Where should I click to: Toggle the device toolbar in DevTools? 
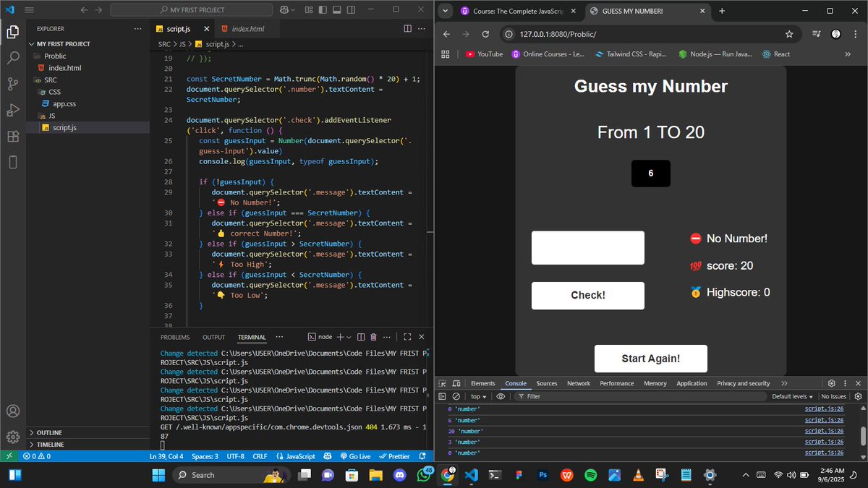pyautogui.click(x=457, y=383)
